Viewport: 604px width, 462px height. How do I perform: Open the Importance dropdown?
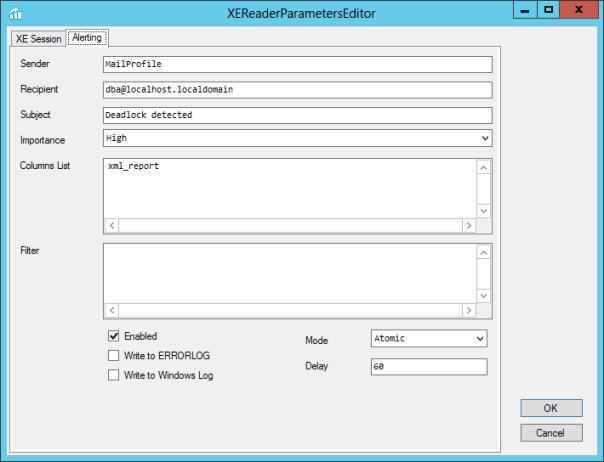pyautogui.click(x=297, y=138)
